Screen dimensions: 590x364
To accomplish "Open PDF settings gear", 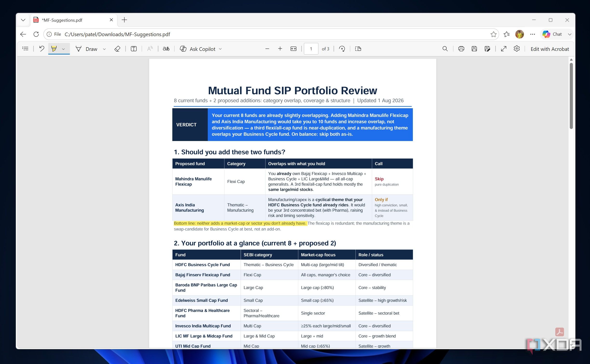I will point(516,49).
